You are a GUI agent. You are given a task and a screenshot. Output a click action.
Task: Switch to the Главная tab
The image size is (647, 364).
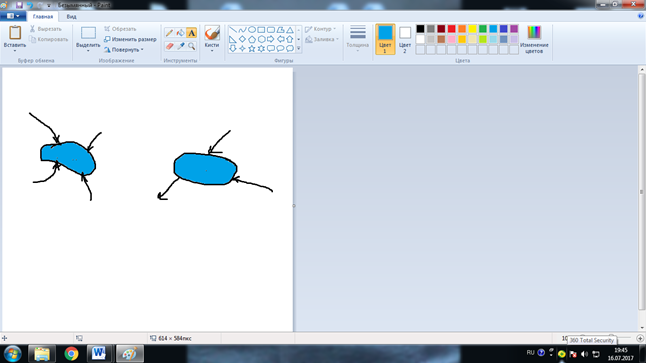tap(43, 17)
